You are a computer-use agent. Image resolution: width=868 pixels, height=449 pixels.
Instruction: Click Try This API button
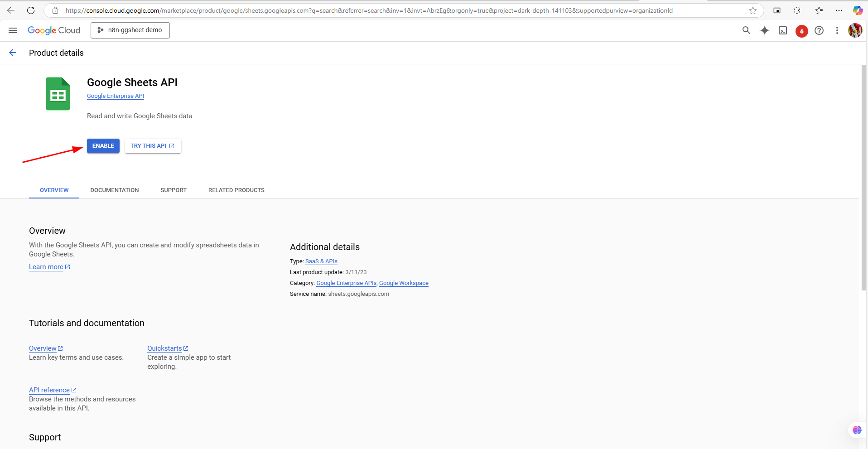point(153,146)
